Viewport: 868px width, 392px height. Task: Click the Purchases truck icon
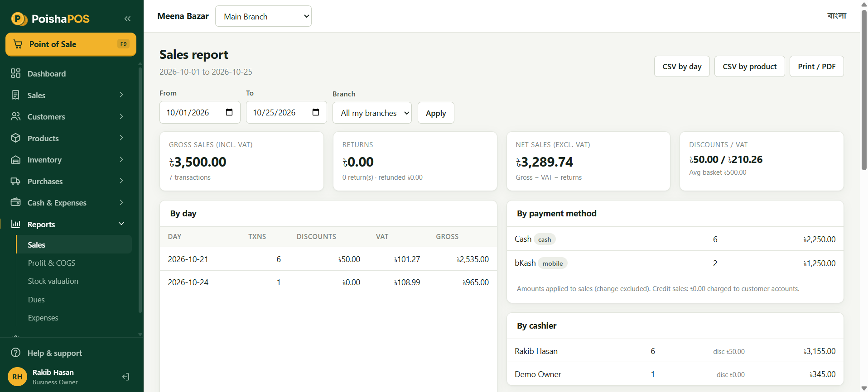click(x=16, y=181)
